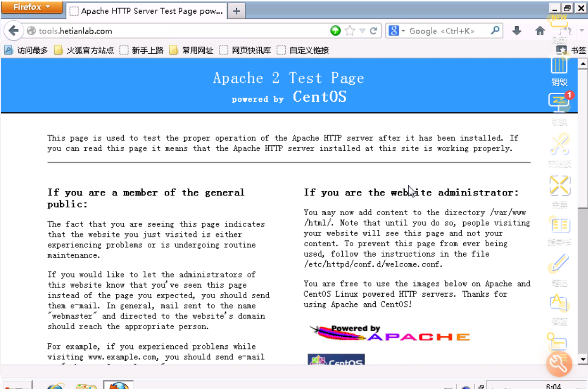This screenshot has width=588, height=389.
Task: Go to the home page icon
Action: tap(540, 31)
